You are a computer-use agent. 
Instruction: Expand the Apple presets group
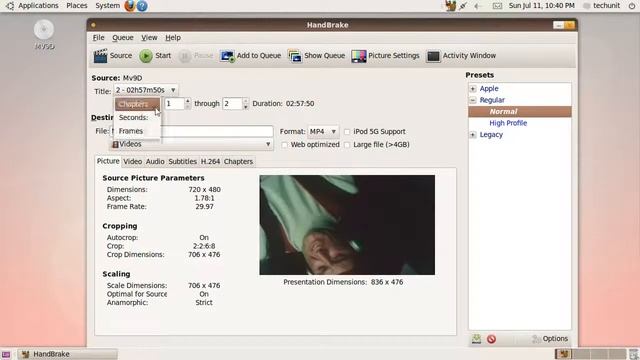(473, 89)
